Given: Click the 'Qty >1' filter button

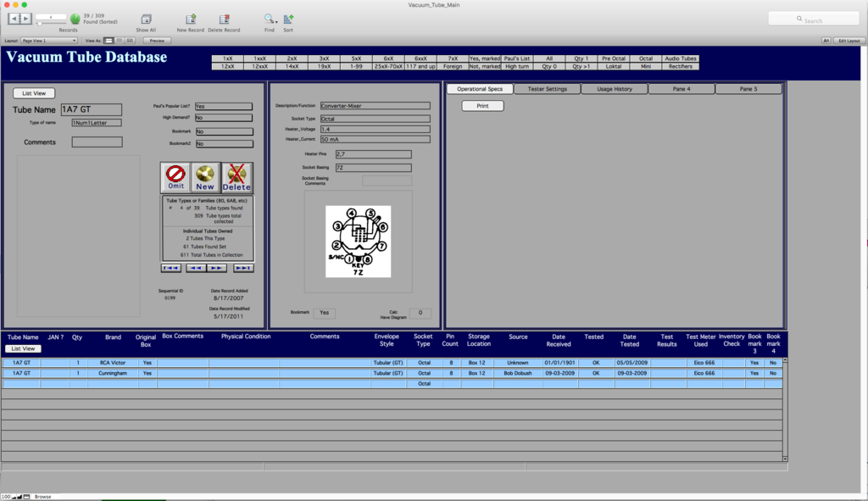Looking at the screenshot, I should 581,66.
